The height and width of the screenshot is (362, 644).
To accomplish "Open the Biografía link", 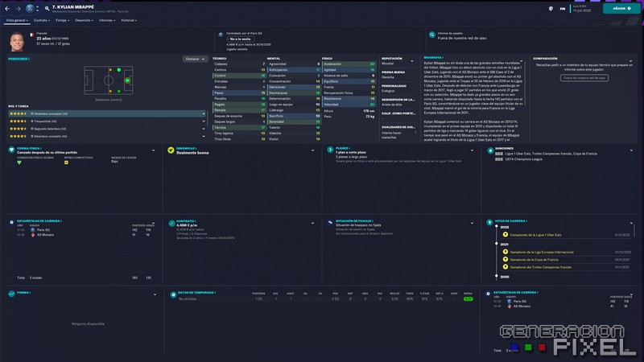I will 434,57.
